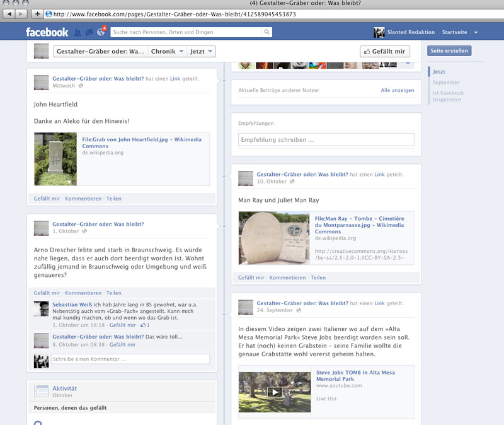Open notifications globe icon
The height and width of the screenshot is (425, 504).
click(101, 32)
